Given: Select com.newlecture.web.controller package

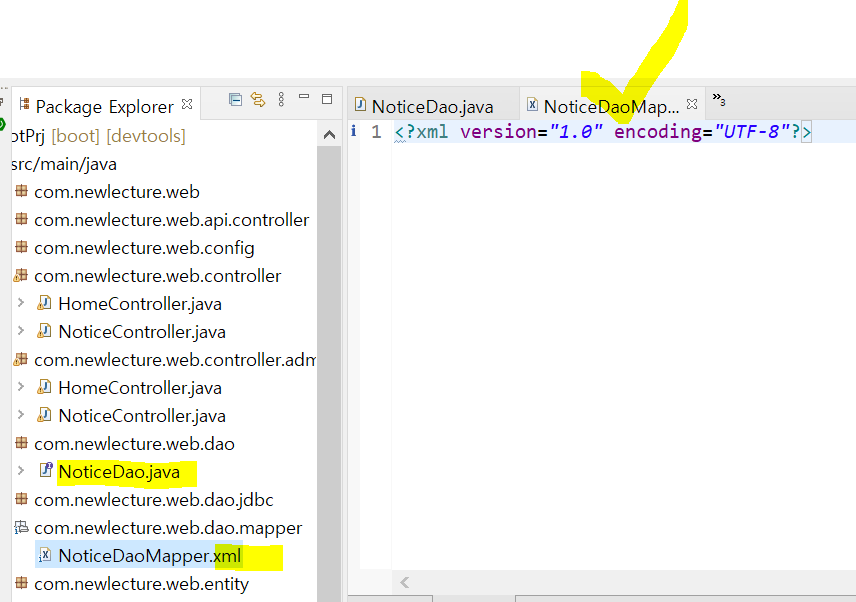Looking at the screenshot, I should (x=157, y=276).
